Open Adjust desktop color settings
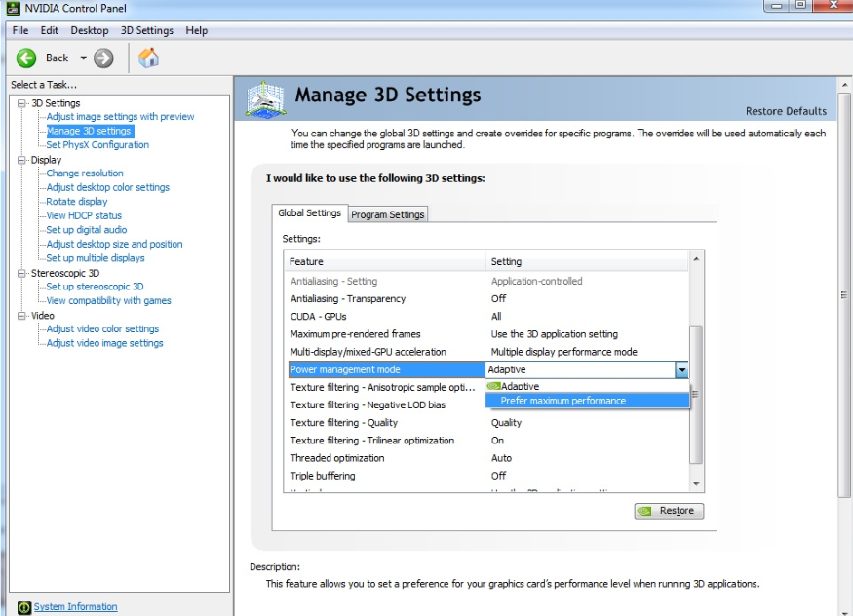The width and height of the screenshot is (853, 616). pos(107,187)
